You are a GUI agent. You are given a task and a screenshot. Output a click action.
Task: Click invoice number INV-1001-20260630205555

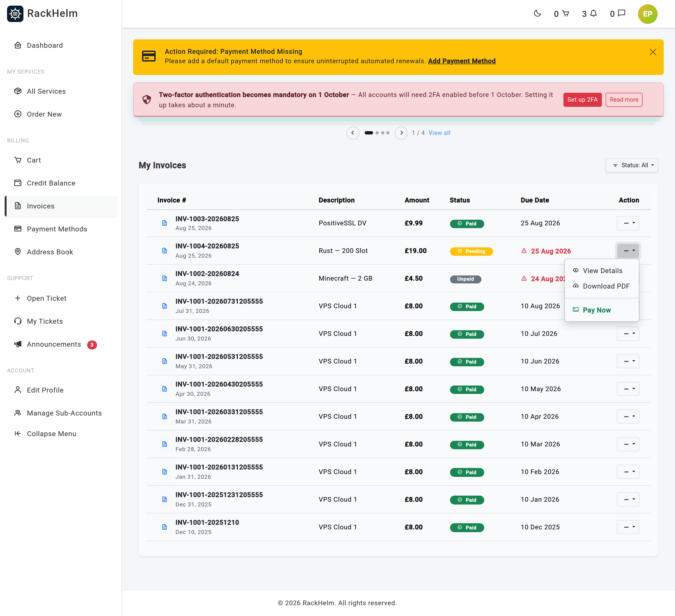pos(219,329)
